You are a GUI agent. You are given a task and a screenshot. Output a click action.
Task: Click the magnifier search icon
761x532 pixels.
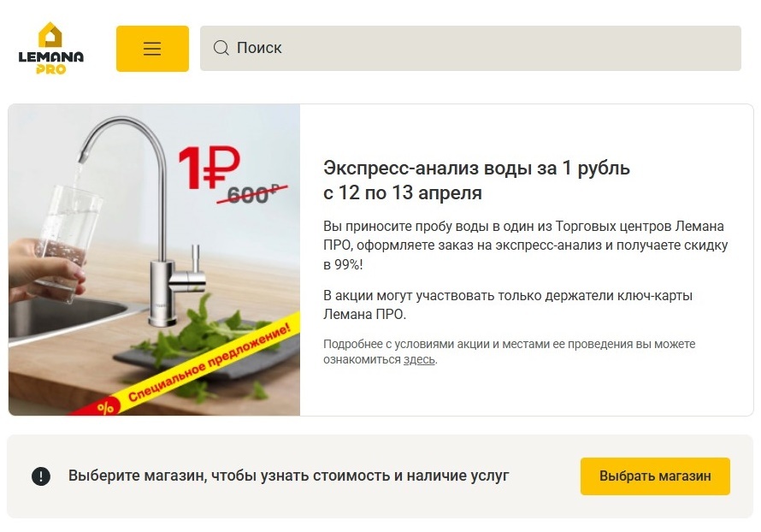pos(221,48)
